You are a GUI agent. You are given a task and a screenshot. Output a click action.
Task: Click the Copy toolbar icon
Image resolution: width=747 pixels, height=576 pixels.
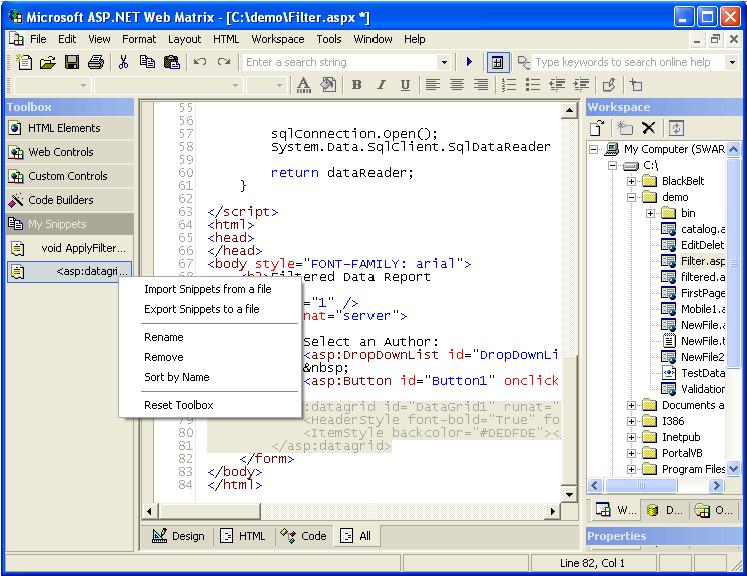coord(147,62)
